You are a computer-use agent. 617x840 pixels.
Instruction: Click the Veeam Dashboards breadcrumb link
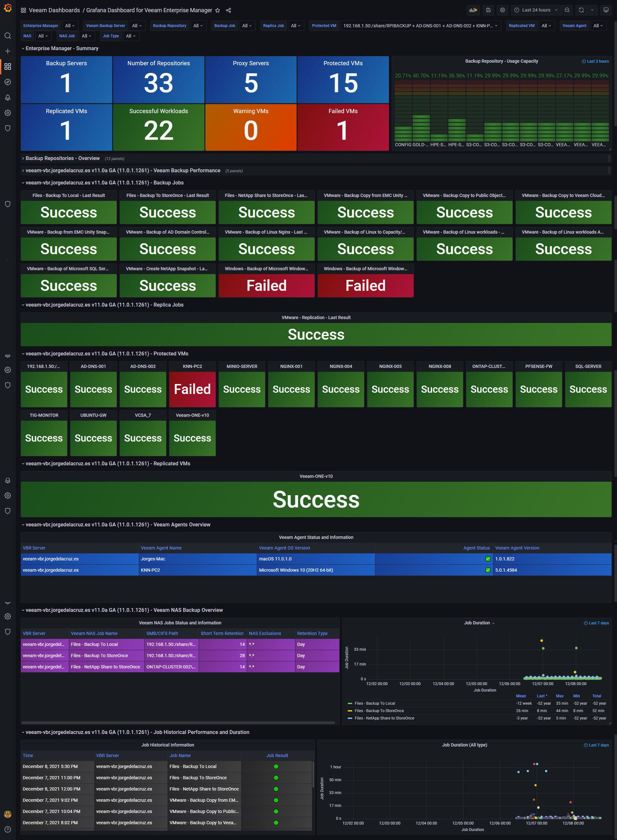coord(54,11)
